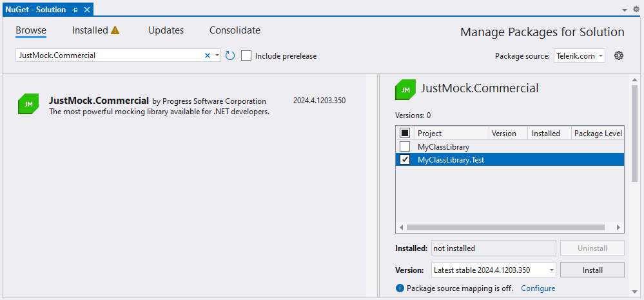Click JustMock logo in search result

point(28,104)
